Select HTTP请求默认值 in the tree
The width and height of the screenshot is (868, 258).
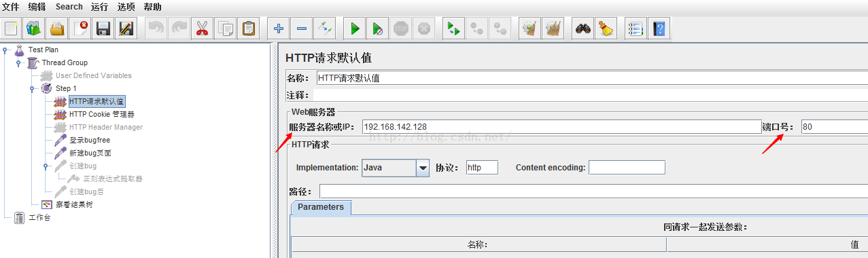pos(97,101)
